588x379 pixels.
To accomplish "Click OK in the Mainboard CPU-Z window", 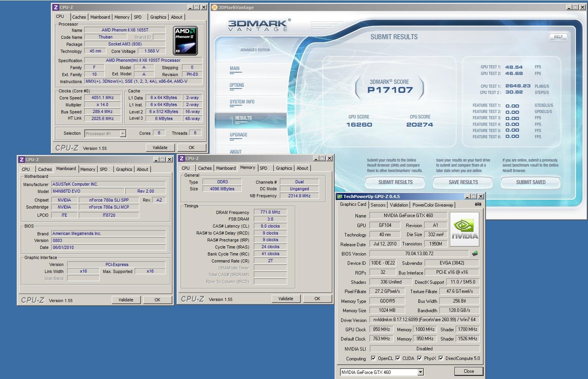I will click(x=157, y=300).
